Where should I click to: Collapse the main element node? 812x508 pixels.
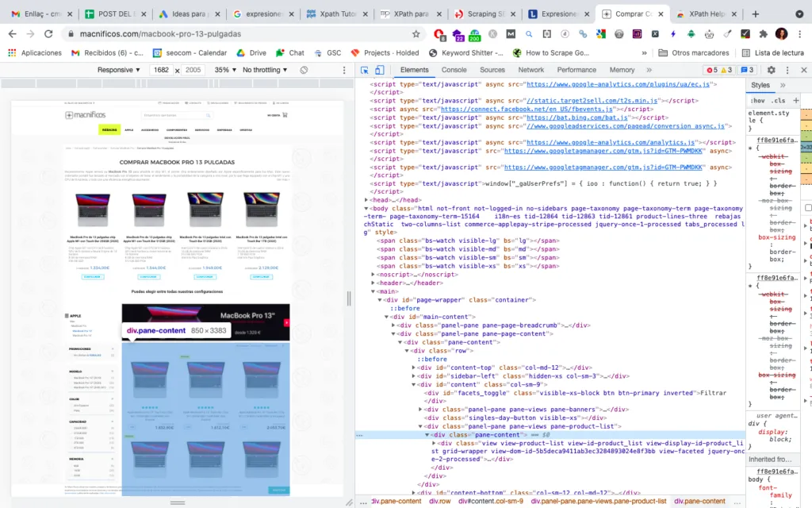click(x=373, y=291)
